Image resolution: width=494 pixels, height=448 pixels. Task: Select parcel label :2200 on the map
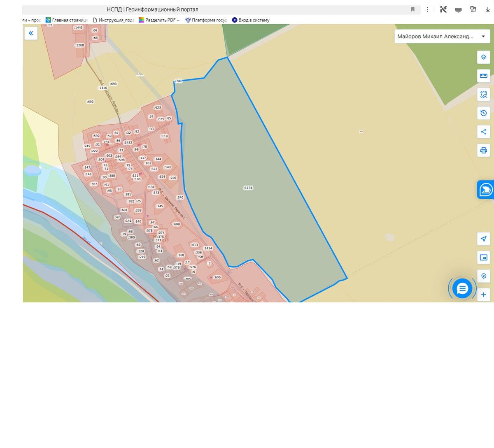pos(79,45)
